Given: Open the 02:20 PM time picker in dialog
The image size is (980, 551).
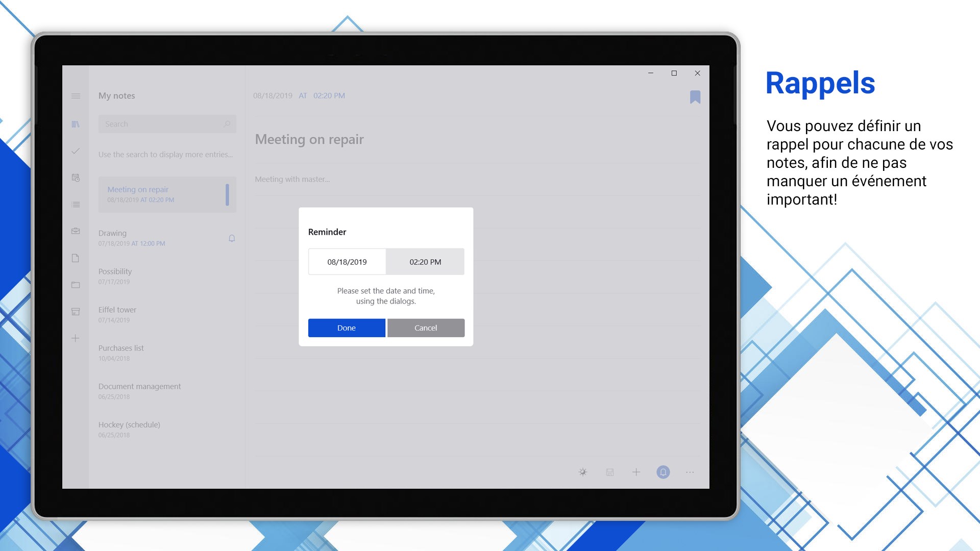Looking at the screenshot, I should (425, 262).
